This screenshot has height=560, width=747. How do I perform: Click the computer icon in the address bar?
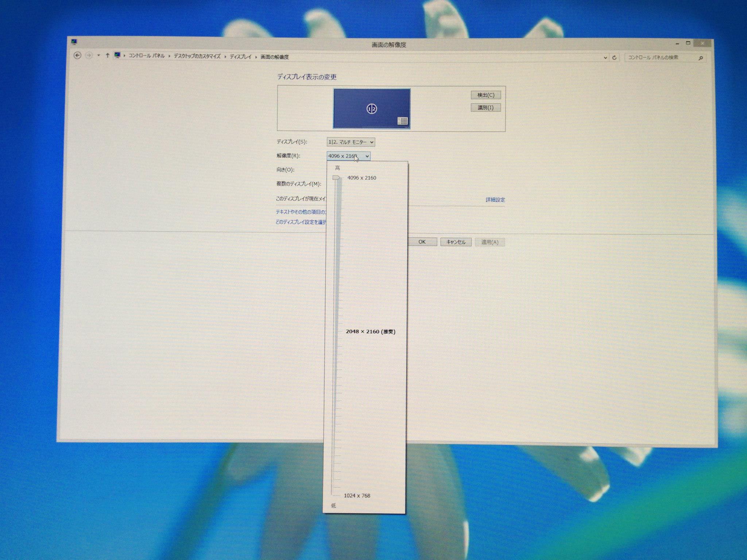point(117,55)
